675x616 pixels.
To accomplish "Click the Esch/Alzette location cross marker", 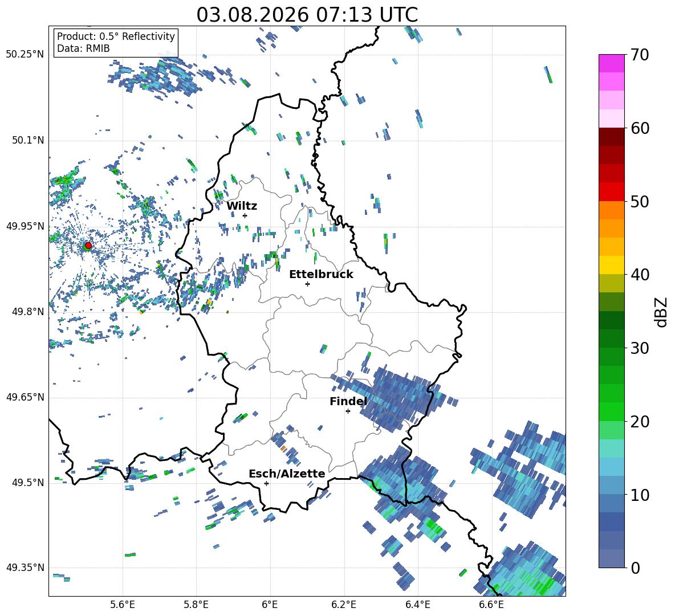I will [x=266, y=483].
